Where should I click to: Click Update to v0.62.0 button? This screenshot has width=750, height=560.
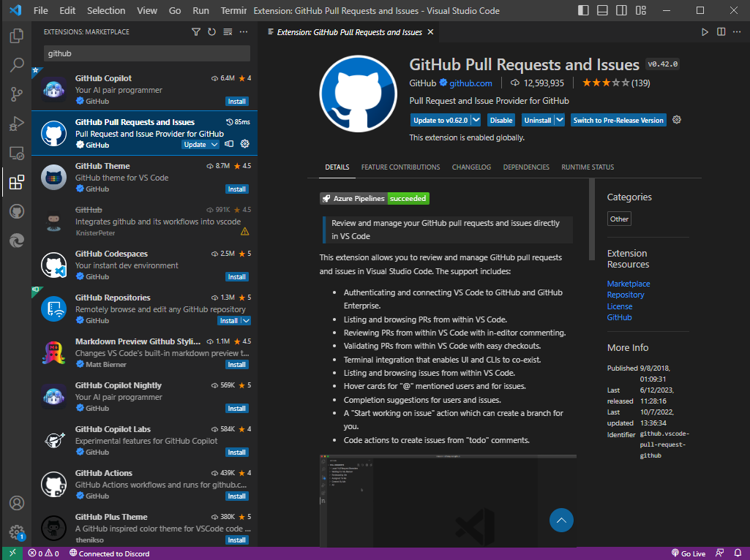tap(440, 120)
